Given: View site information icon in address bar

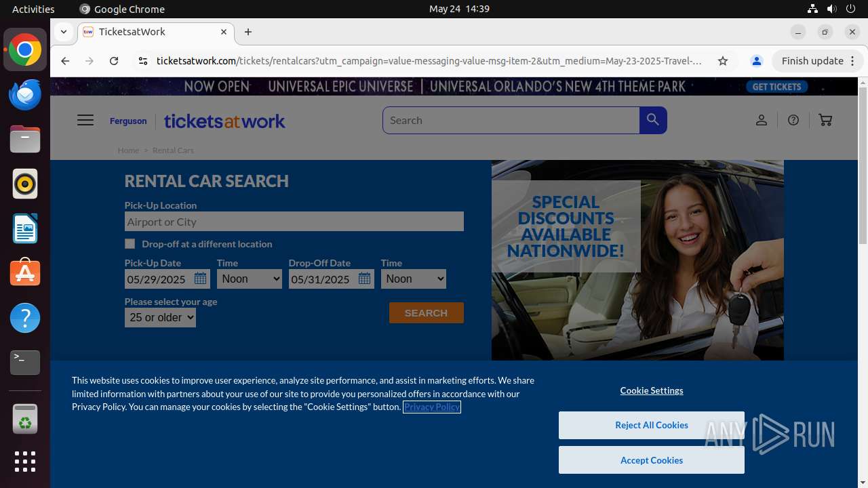Looking at the screenshot, I should (142, 61).
